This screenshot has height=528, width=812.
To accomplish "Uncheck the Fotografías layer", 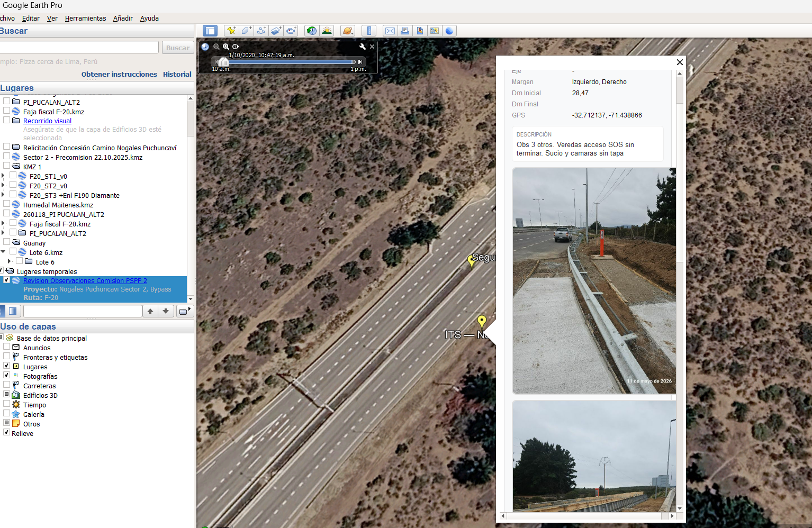I will (x=7, y=375).
